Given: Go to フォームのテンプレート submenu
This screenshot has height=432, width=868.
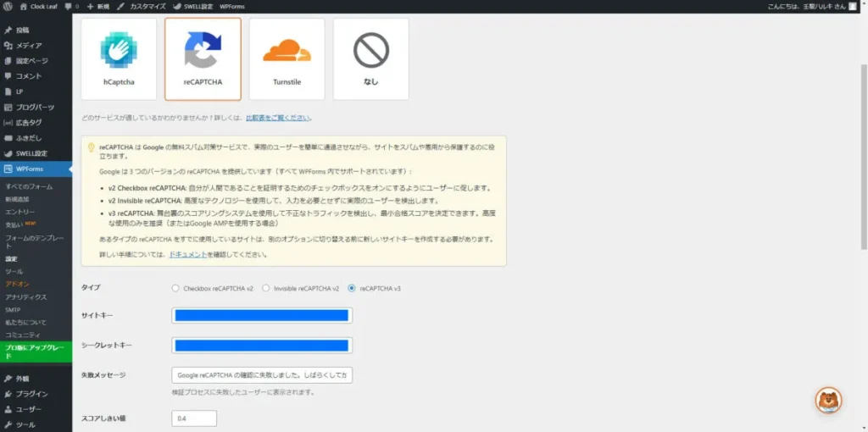Looking at the screenshot, I should 35,241.
